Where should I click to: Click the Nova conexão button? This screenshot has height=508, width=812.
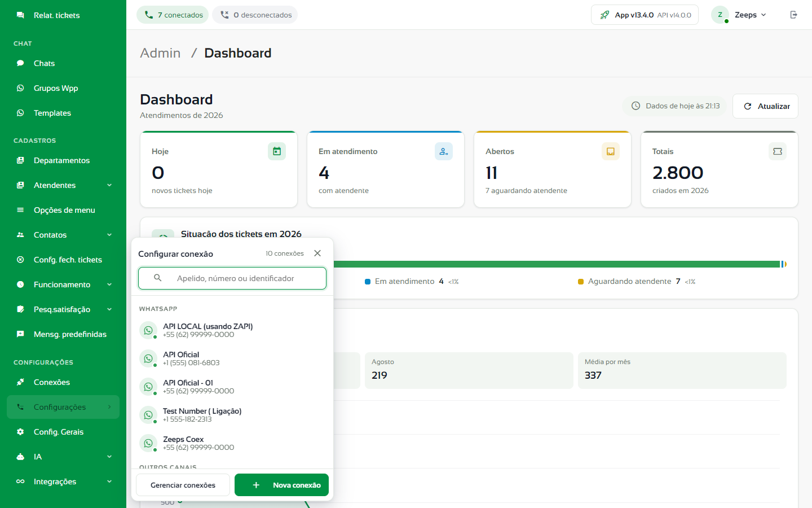tap(281, 485)
